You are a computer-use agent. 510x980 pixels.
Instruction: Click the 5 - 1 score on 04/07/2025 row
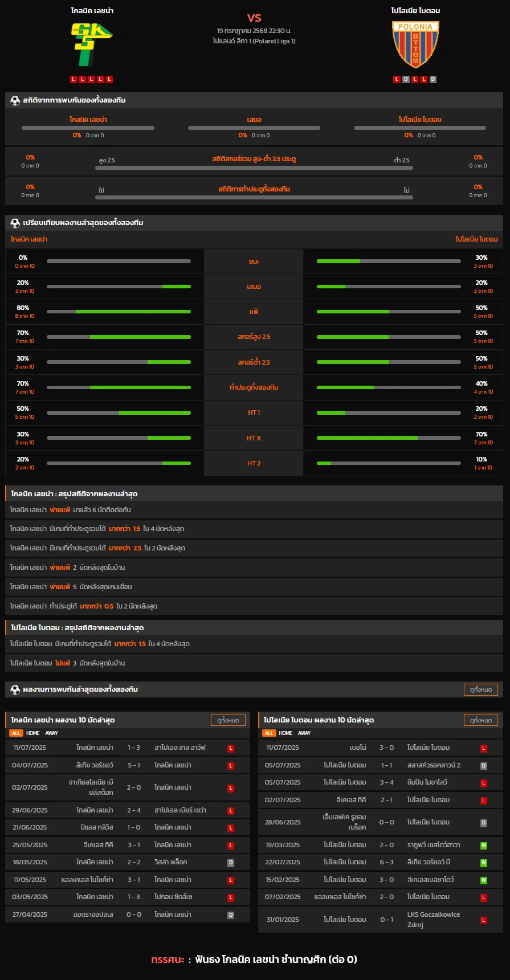134,765
